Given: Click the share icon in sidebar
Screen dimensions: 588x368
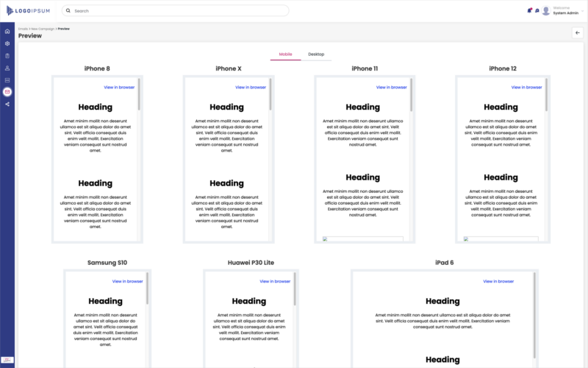Looking at the screenshot, I should pyautogui.click(x=7, y=104).
